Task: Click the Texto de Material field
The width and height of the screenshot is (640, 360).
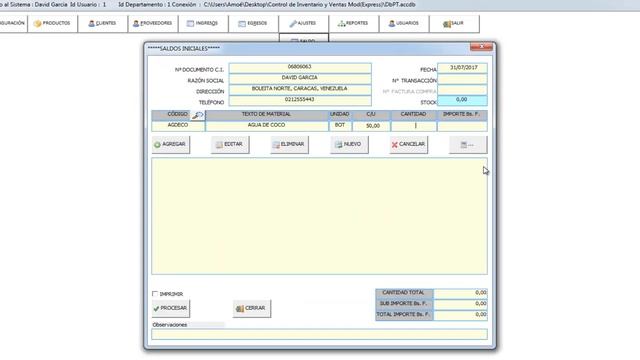Action: click(267, 126)
